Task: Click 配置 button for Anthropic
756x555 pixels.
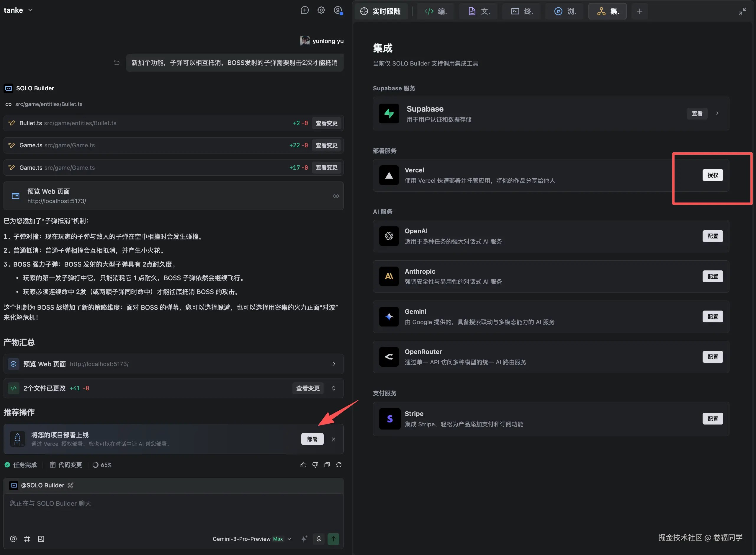Action: click(712, 277)
